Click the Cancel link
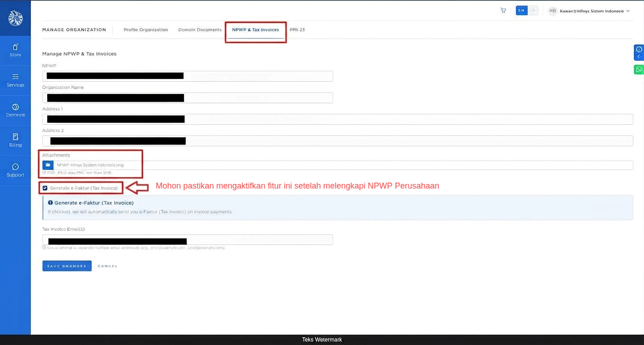Viewport: 644px width, 345px height. 107,266
